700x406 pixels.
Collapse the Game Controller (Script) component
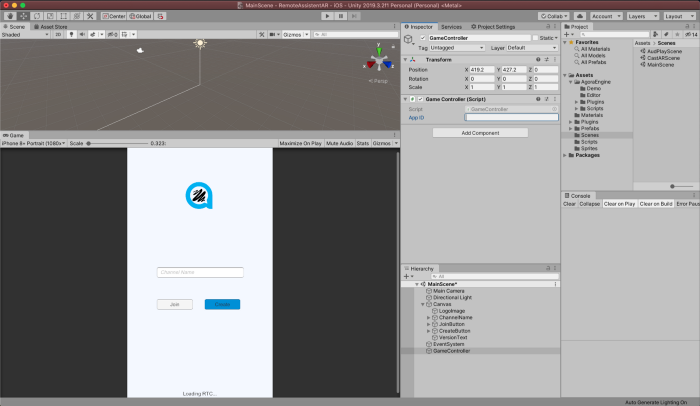(x=405, y=99)
